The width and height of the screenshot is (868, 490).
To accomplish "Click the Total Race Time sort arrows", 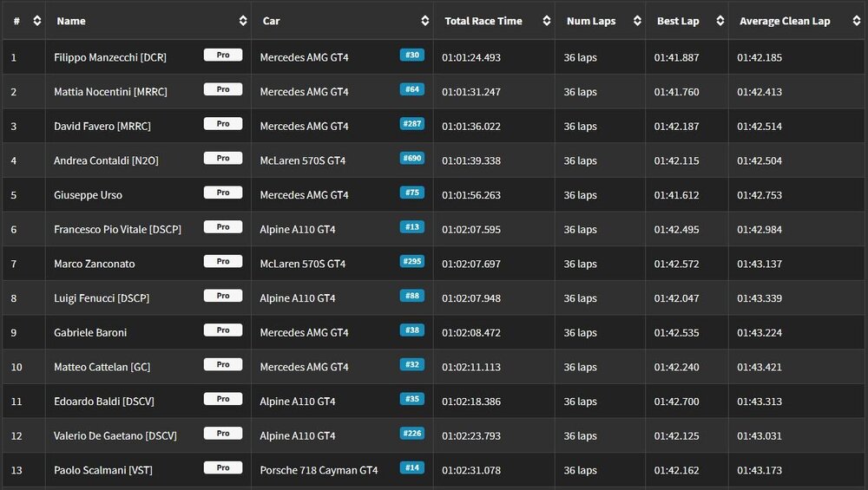I will [x=547, y=21].
